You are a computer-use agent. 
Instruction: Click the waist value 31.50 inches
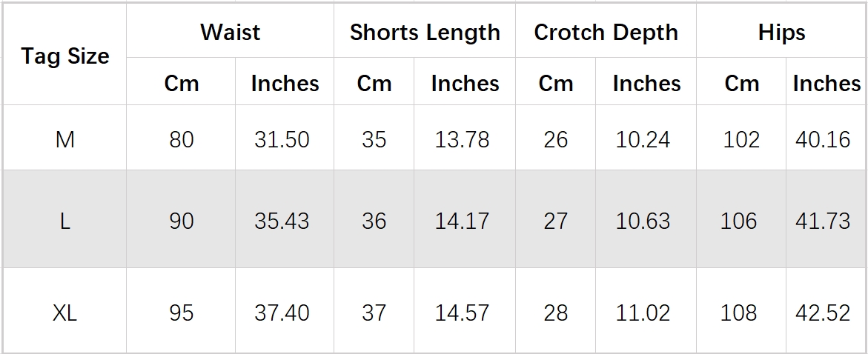coord(282,139)
